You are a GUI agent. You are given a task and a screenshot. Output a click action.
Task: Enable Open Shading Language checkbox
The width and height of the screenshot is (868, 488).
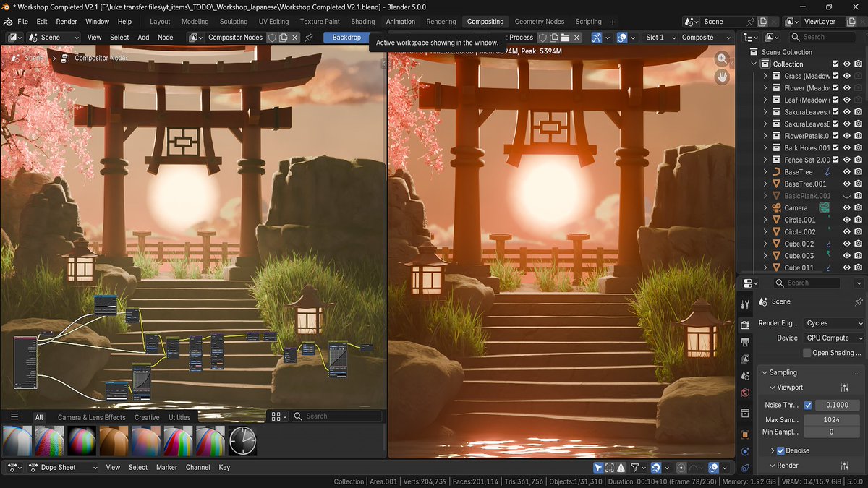coord(807,353)
